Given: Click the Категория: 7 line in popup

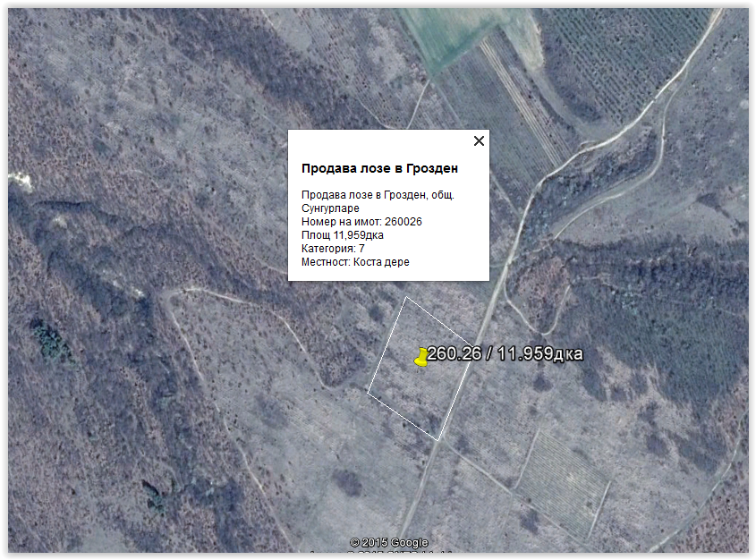Looking at the screenshot, I should (x=333, y=248).
